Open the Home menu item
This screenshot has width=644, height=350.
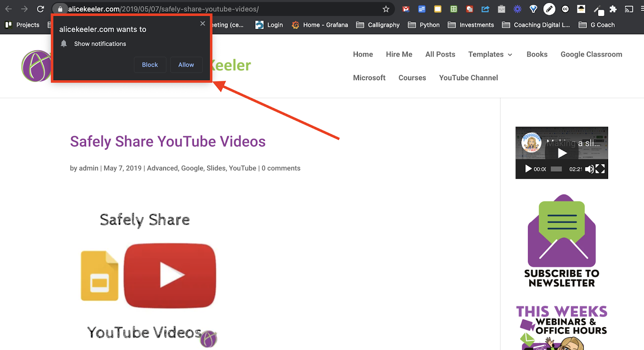363,54
